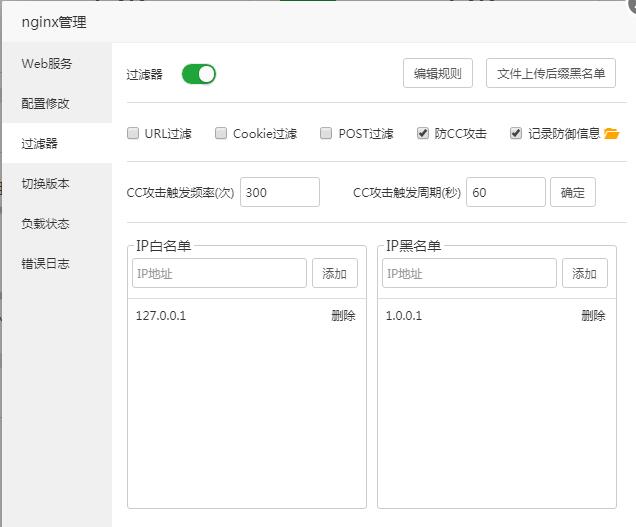
Task: Go to the 切换版本 tab
Action: tap(46, 184)
